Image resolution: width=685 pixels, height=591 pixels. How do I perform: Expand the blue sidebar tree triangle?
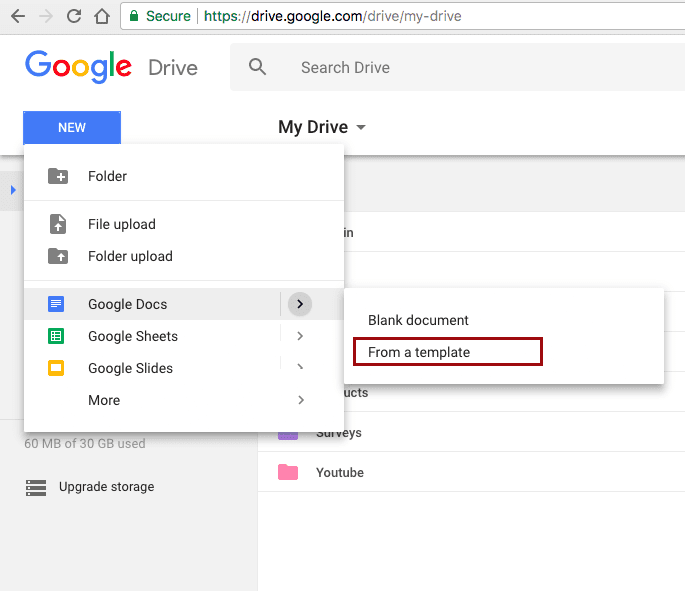pos(13,190)
